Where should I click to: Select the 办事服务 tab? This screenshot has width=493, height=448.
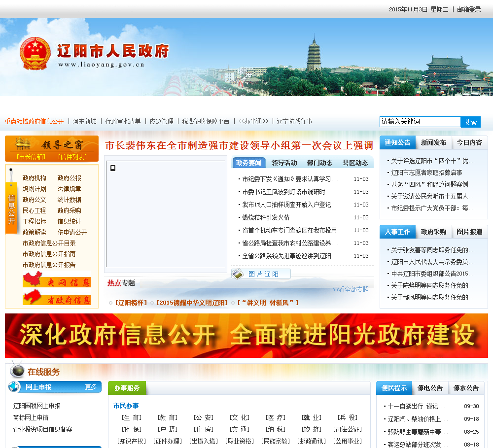[x=127, y=388]
